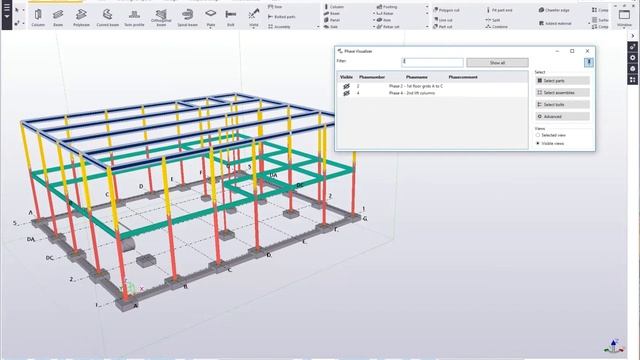Click the Select parts button
Image resolution: width=640 pixels, height=360 pixels.
(x=562, y=81)
